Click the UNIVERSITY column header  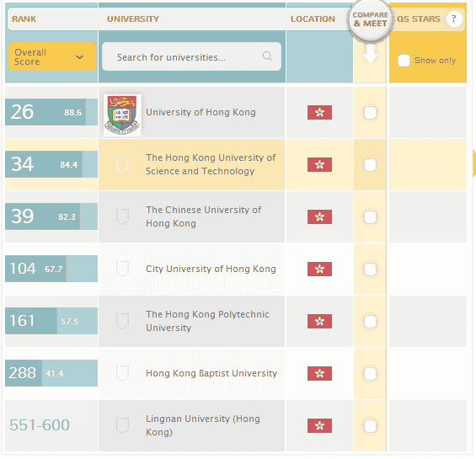[x=133, y=19]
